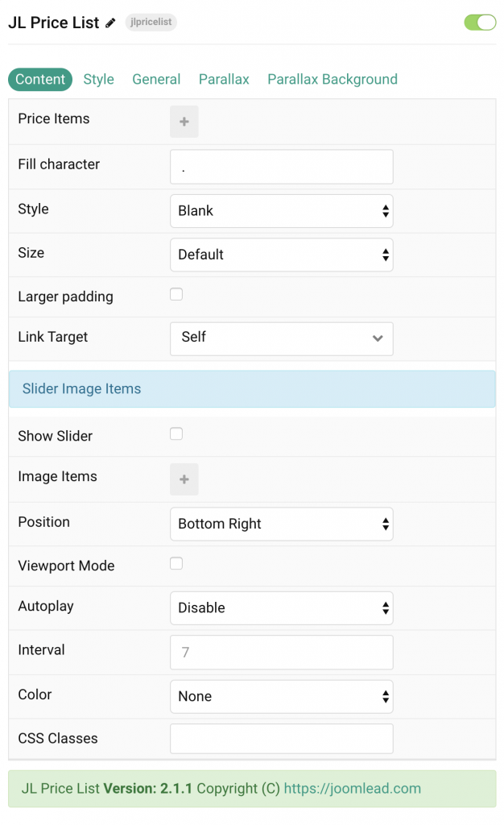This screenshot has height=825, width=504.
Task: Switch to the Style tab
Action: click(x=98, y=79)
